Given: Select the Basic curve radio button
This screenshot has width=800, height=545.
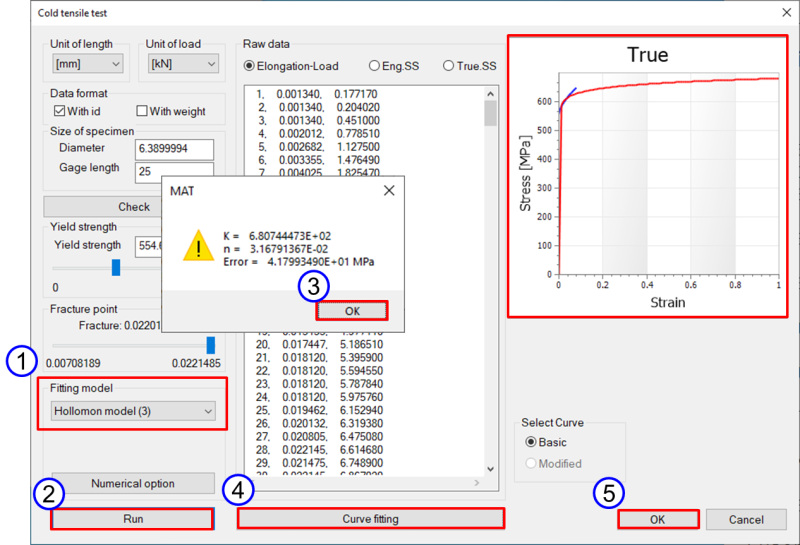Looking at the screenshot, I should point(531,442).
